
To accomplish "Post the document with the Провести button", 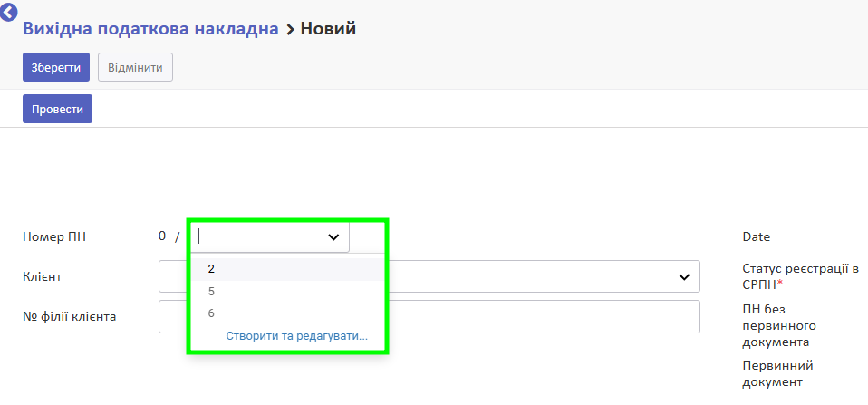I will (x=57, y=109).
